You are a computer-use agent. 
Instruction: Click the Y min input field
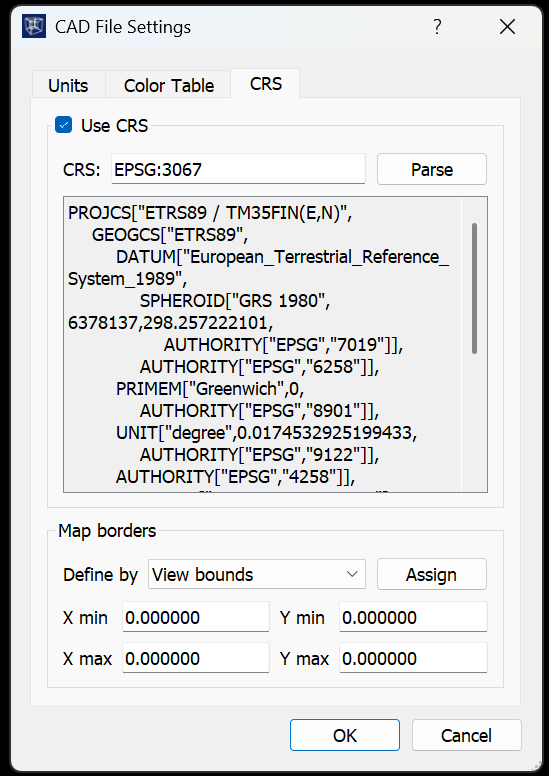pyautogui.click(x=413, y=617)
